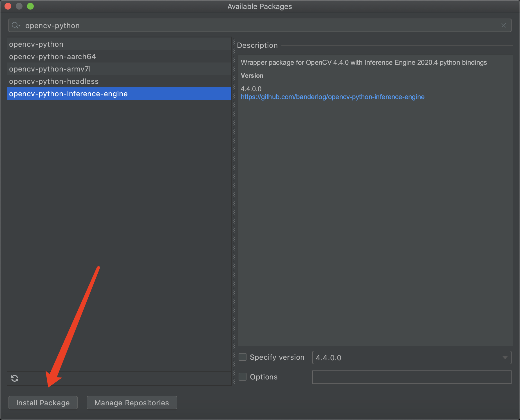The height and width of the screenshot is (420, 520).
Task: Focus the opencv-python search field
Action: 260,26
